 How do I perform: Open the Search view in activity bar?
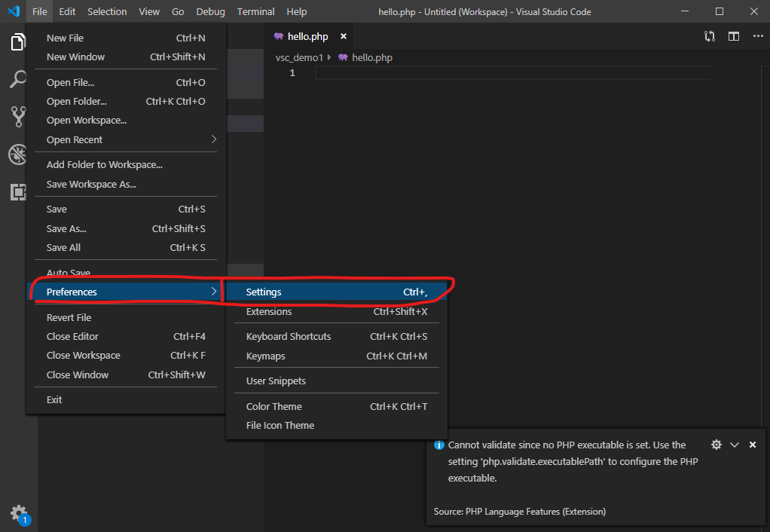tap(18, 79)
